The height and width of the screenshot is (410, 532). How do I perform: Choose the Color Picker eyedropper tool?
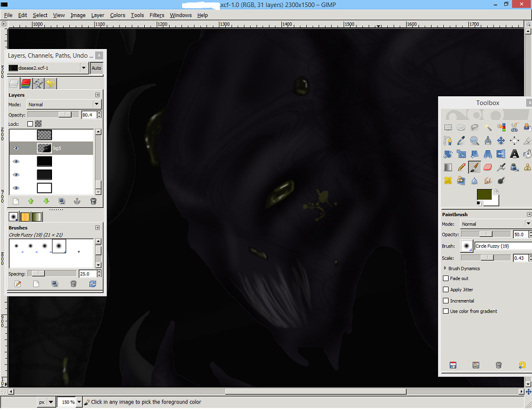462,141
